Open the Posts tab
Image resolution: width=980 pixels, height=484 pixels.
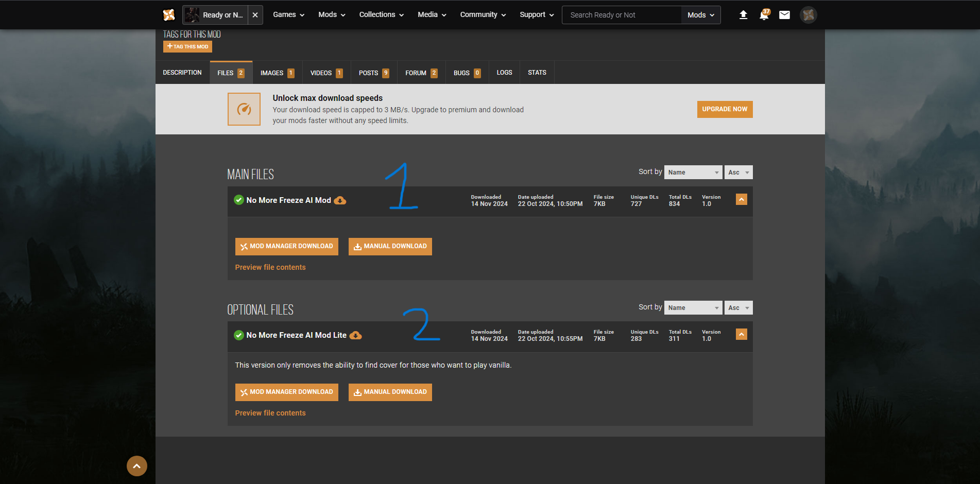(374, 73)
